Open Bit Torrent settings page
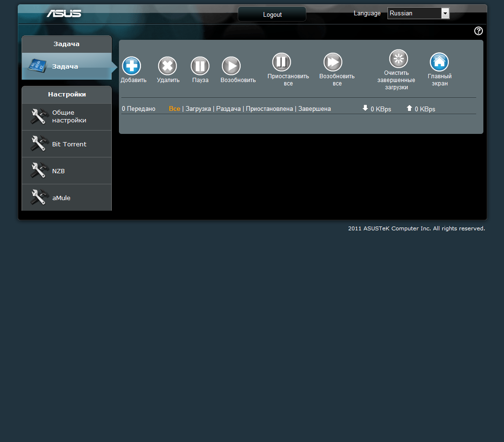504x442 pixels. (67, 144)
